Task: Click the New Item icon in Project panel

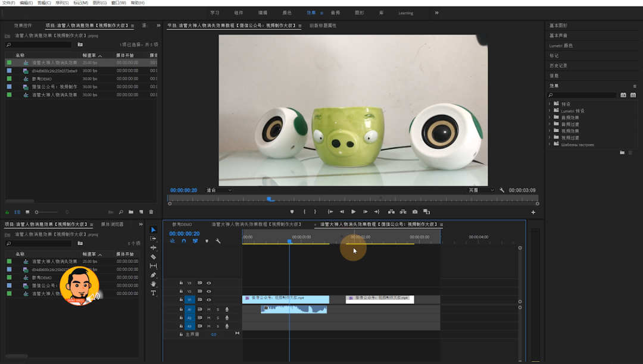Action: [141, 212]
